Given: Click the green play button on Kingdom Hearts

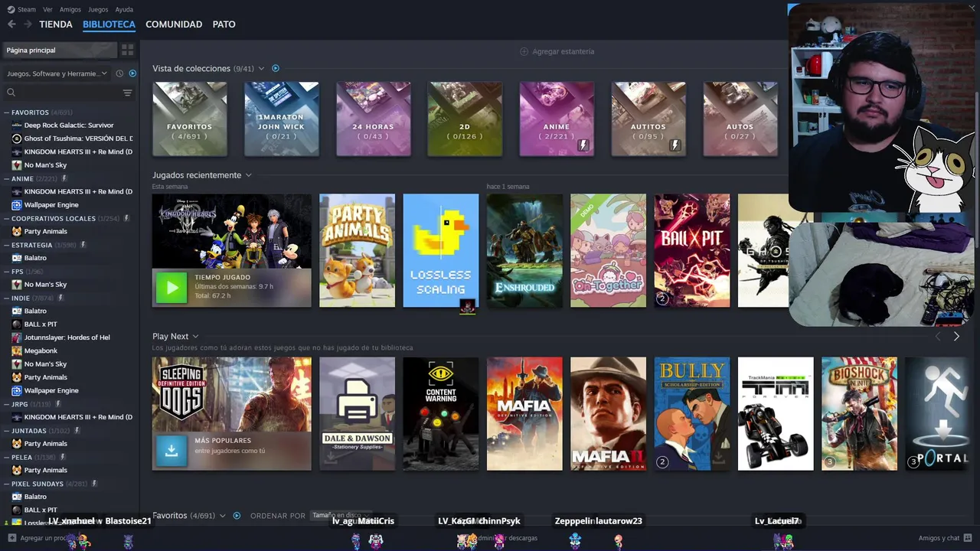Looking at the screenshot, I should click(171, 288).
